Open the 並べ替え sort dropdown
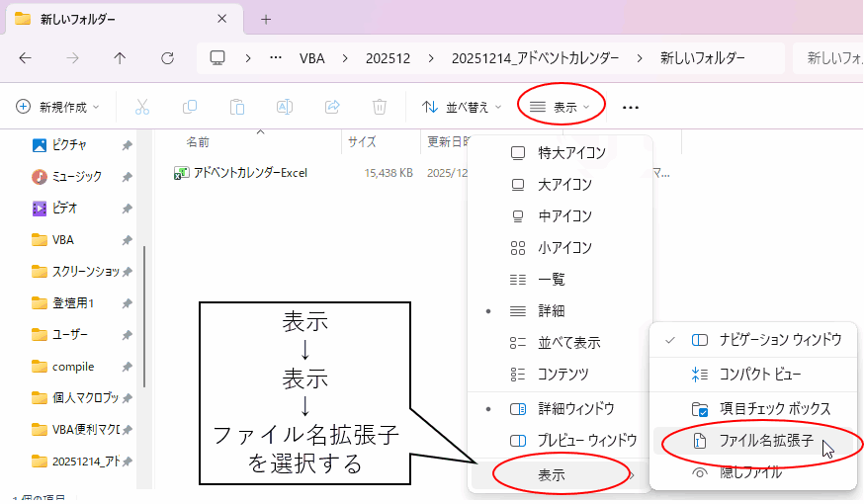 (x=462, y=107)
